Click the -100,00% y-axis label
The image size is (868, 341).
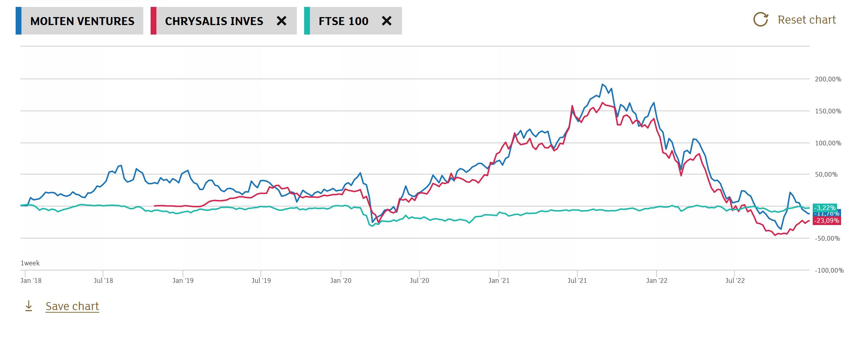click(829, 270)
